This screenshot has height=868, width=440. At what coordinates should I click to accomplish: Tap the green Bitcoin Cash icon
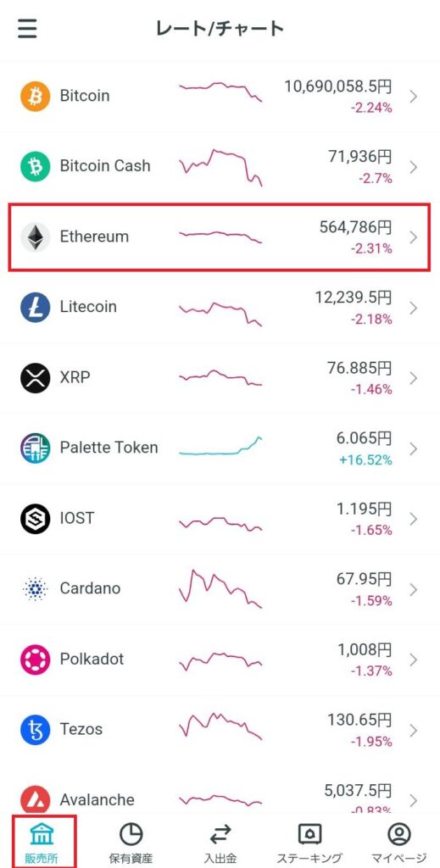tap(36, 167)
